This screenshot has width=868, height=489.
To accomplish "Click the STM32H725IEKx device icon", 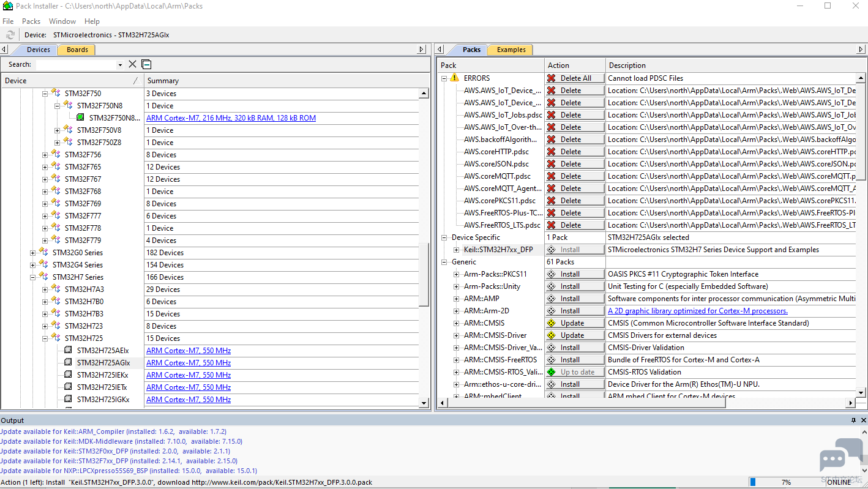I will click(69, 375).
